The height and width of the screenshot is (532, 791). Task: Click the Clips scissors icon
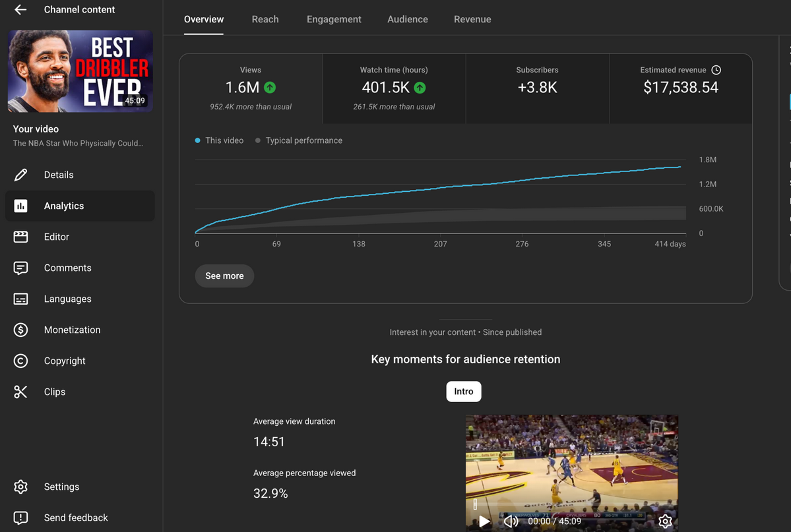(20, 392)
